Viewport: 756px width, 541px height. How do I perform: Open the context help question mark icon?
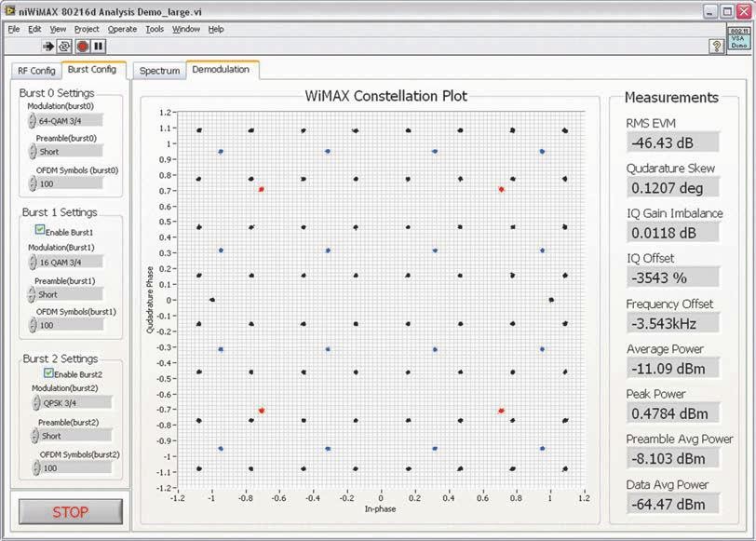[717, 47]
